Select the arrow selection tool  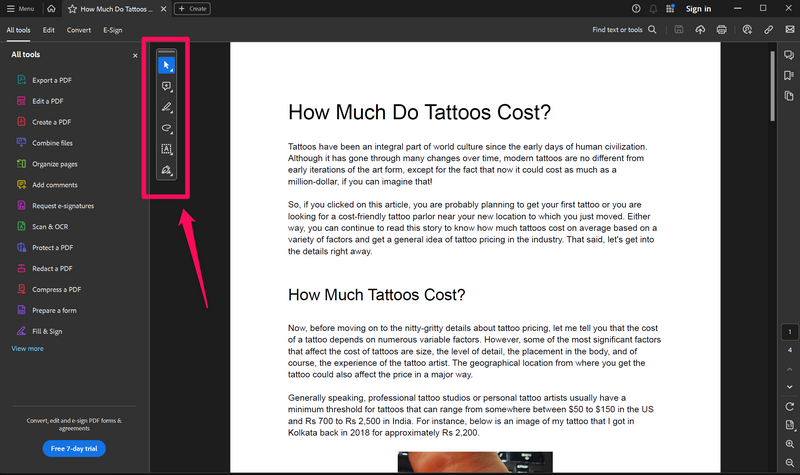pyautogui.click(x=167, y=65)
